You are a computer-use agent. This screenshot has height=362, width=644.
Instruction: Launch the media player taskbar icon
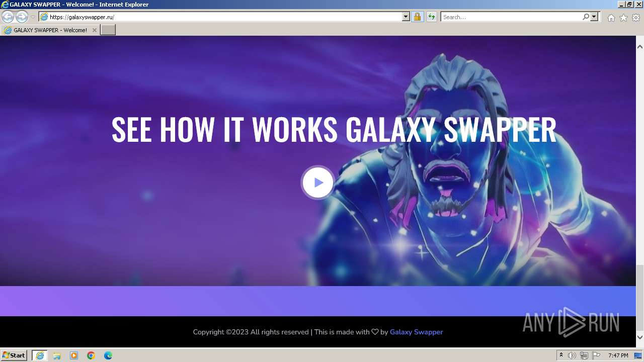[74, 355]
